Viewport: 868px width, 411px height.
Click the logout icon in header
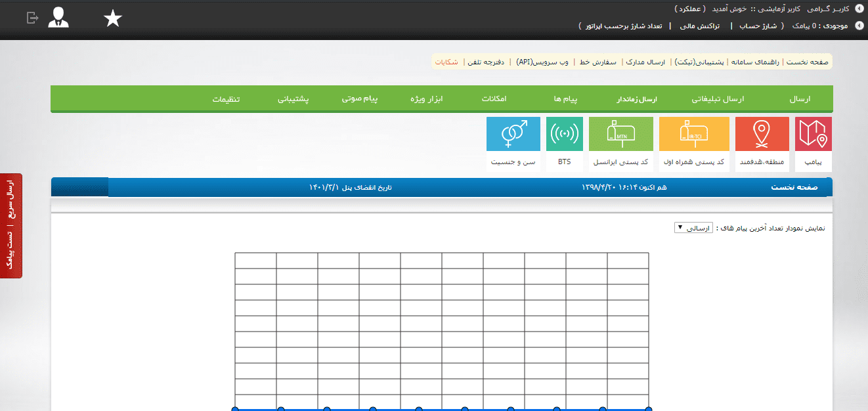pos(33,18)
